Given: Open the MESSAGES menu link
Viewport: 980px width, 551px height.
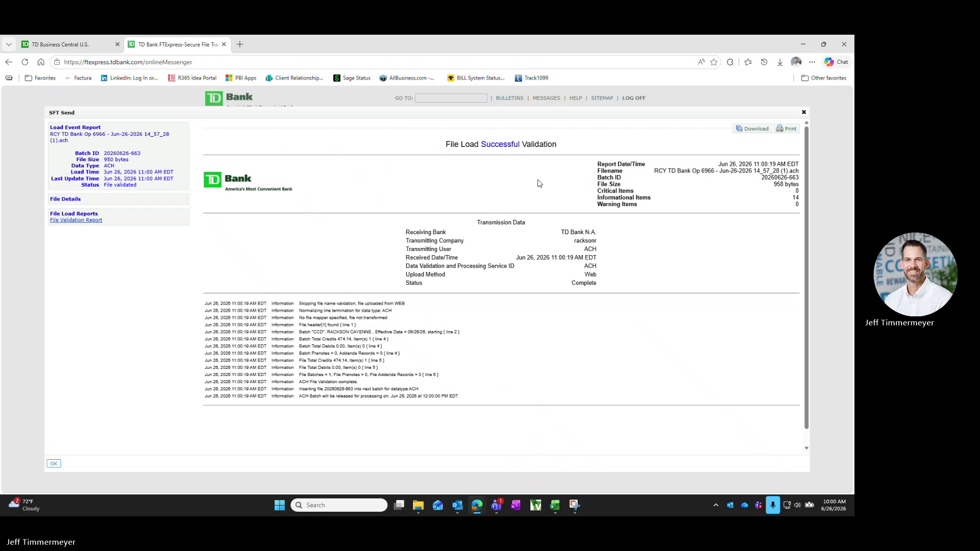Looking at the screenshot, I should (546, 98).
